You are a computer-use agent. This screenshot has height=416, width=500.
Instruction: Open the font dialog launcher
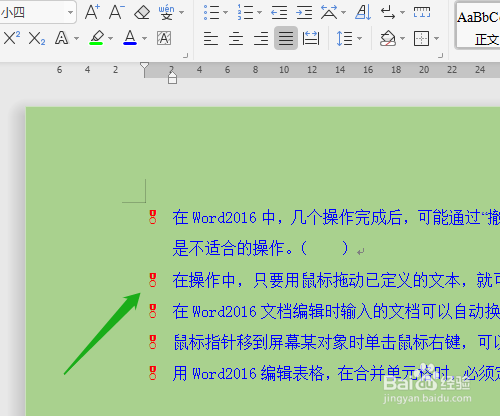pyautogui.click(x=186, y=56)
